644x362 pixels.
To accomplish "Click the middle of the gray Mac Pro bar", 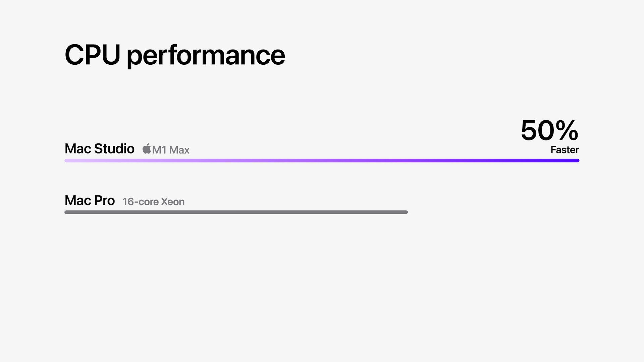I will point(236,212).
